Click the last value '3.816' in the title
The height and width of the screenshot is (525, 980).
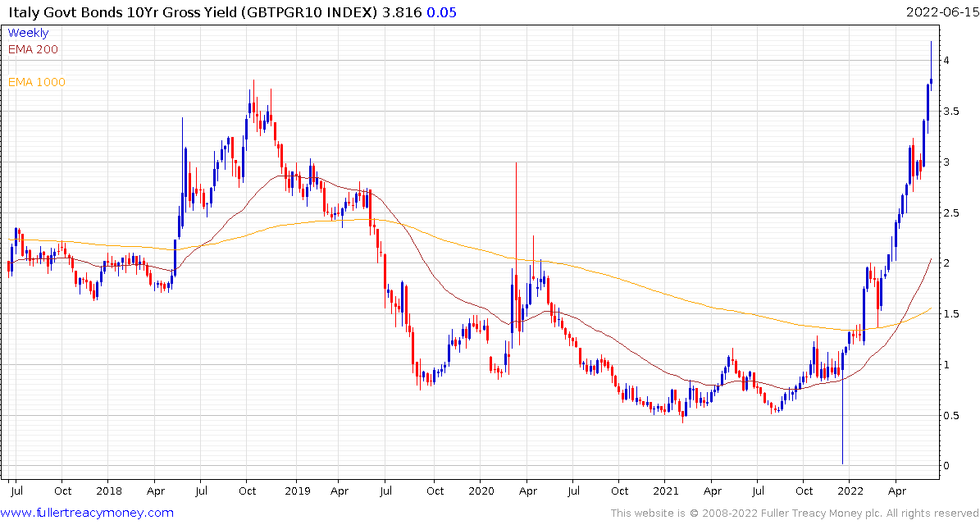pyautogui.click(x=403, y=13)
